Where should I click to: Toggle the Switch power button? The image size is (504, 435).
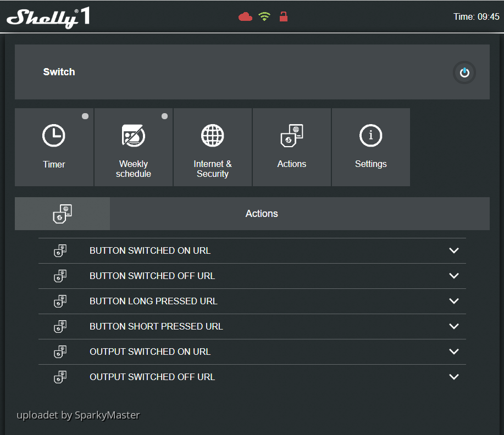pyautogui.click(x=464, y=72)
